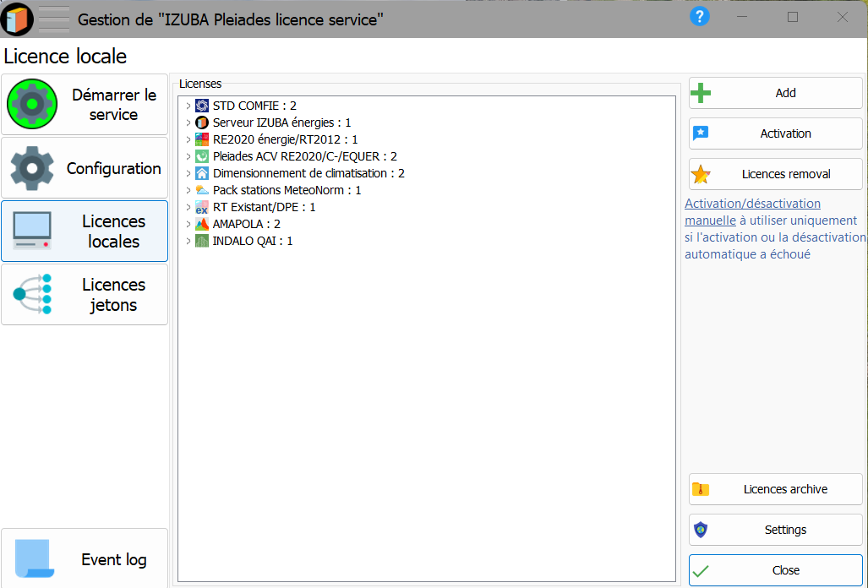
Task: Click the Add button
Action: click(x=776, y=93)
